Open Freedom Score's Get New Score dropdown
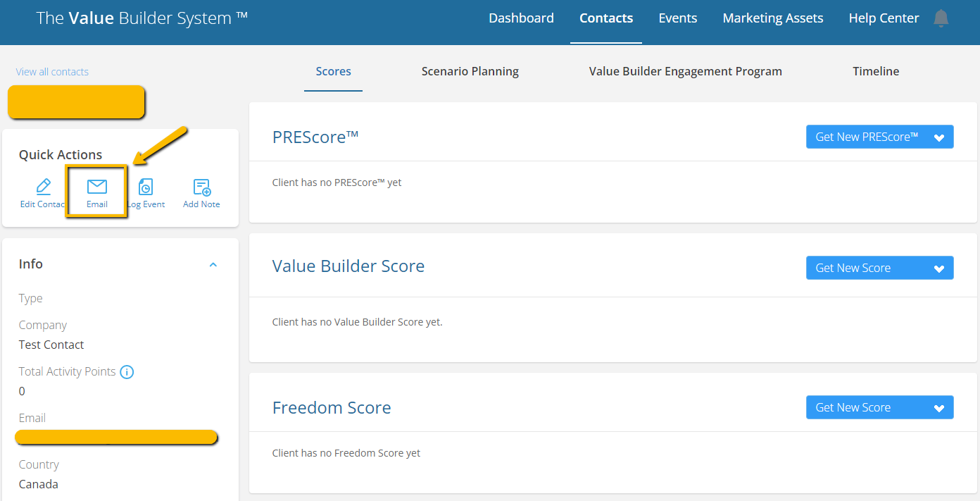 (x=879, y=407)
